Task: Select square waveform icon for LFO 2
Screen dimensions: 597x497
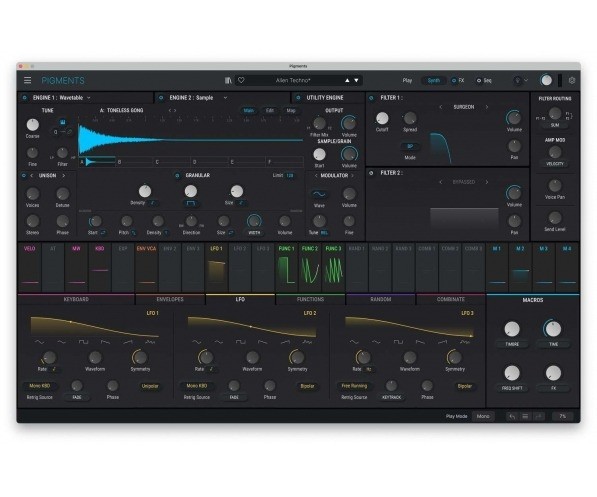Action: click(241, 342)
